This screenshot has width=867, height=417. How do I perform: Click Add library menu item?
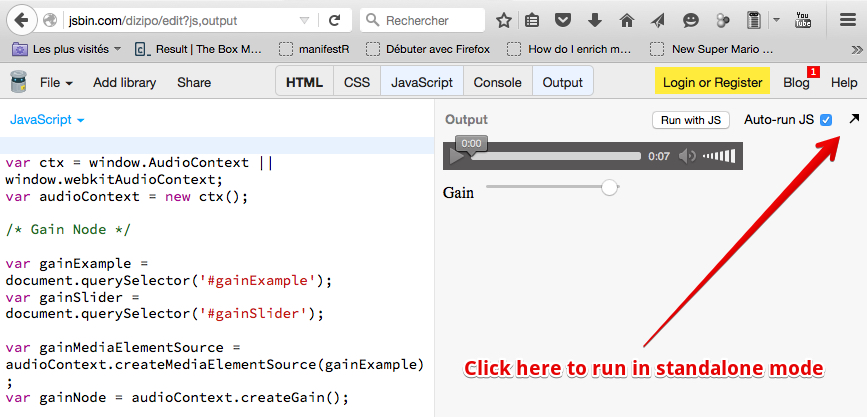[x=124, y=83]
